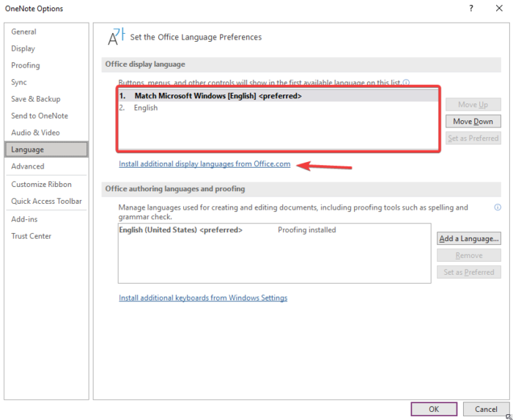The width and height of the screenshot is (513, 420).
Task: Click display language Set as Preferred
Action: point(473,138)
